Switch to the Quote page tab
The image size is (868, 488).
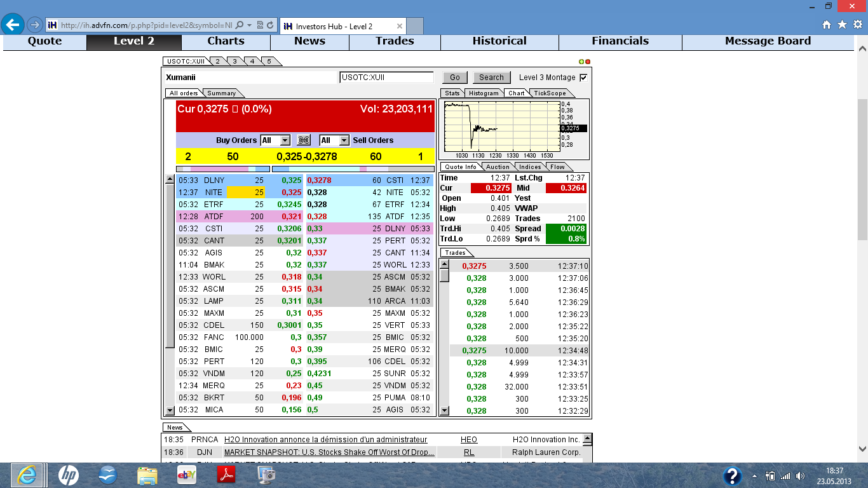44,41
